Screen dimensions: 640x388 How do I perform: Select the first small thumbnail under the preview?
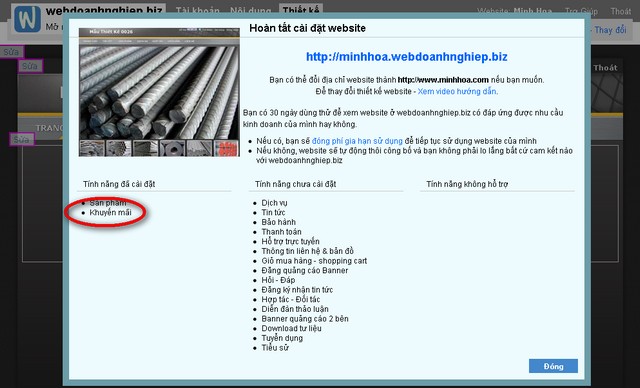tap(92, 148)
